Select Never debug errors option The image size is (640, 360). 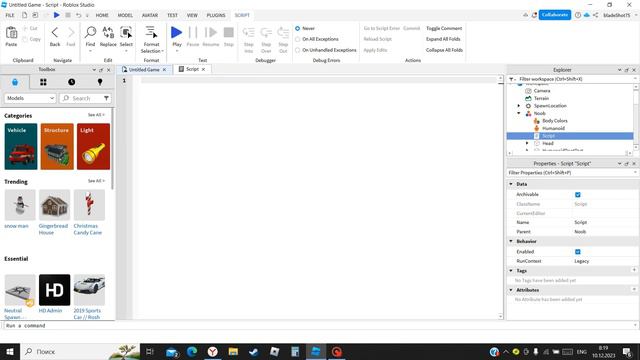coord(305,28)
